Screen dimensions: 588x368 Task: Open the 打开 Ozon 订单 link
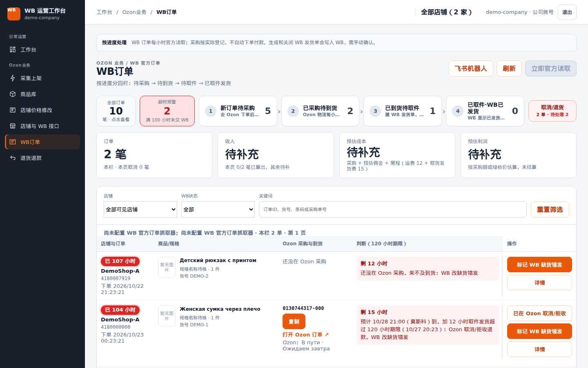tap(306, 334)
